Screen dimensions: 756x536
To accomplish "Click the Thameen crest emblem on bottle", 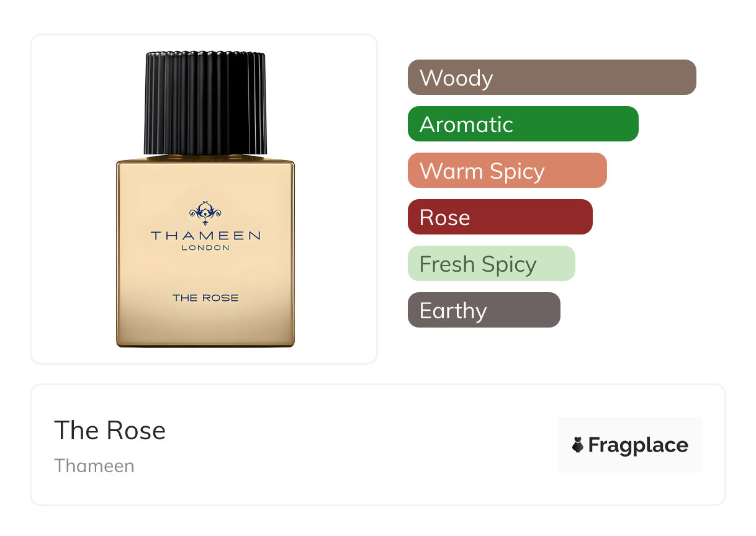I will pos(205,213).
